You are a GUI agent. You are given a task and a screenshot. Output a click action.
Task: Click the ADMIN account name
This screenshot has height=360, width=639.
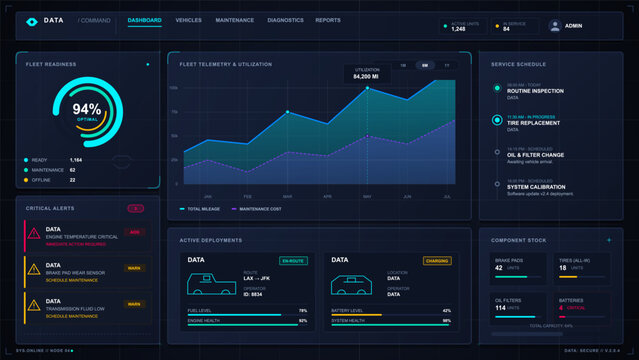tap(573, 26)
